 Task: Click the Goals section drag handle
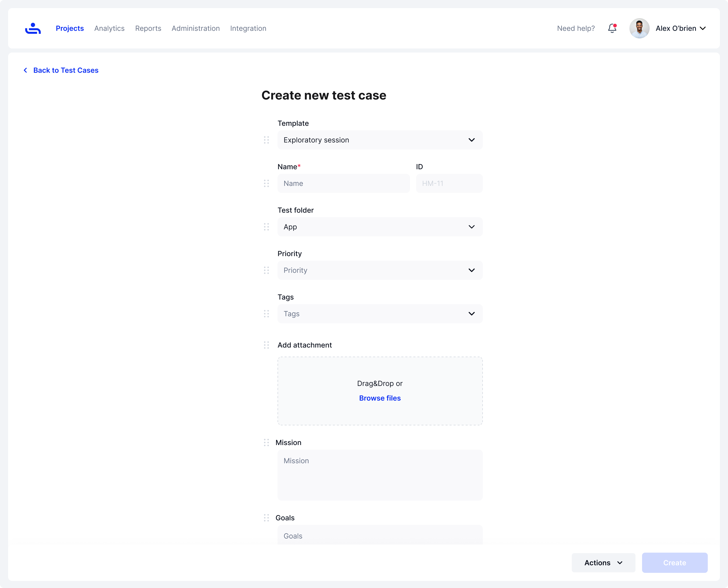point(266,518)
